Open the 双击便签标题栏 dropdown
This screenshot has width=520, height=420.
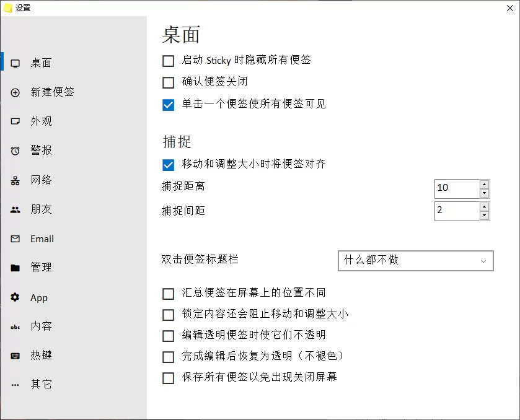coord(415,261)
